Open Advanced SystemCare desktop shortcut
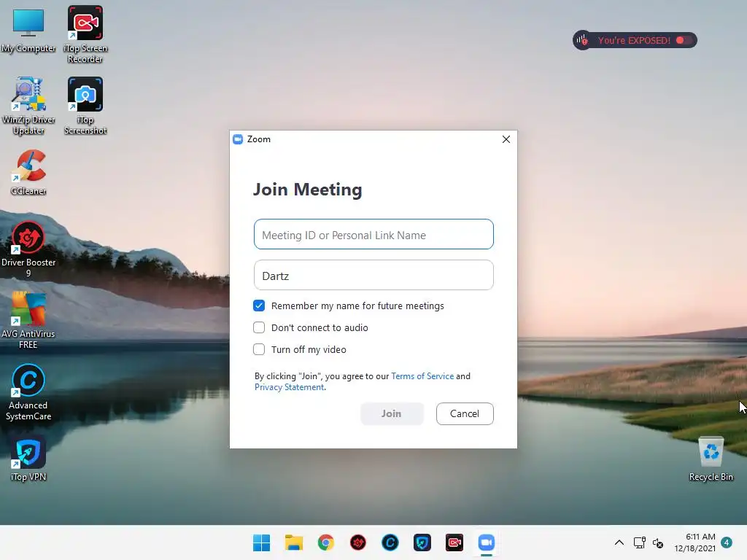747x560 pixels. pyautogui.click(x=28, y=392)
